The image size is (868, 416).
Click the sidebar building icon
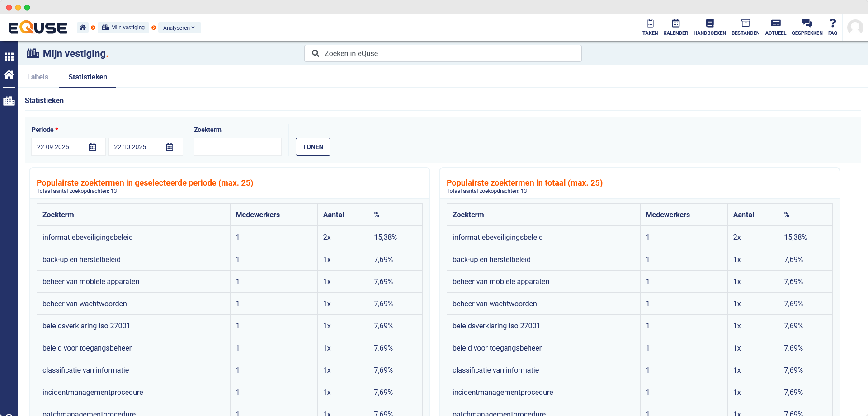coord(9,101)
